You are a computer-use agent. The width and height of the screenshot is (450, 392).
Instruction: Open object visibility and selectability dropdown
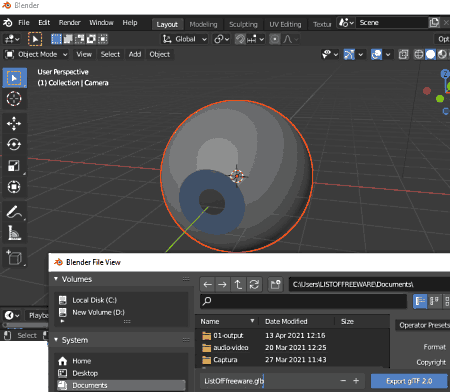(x=330, y=54)
